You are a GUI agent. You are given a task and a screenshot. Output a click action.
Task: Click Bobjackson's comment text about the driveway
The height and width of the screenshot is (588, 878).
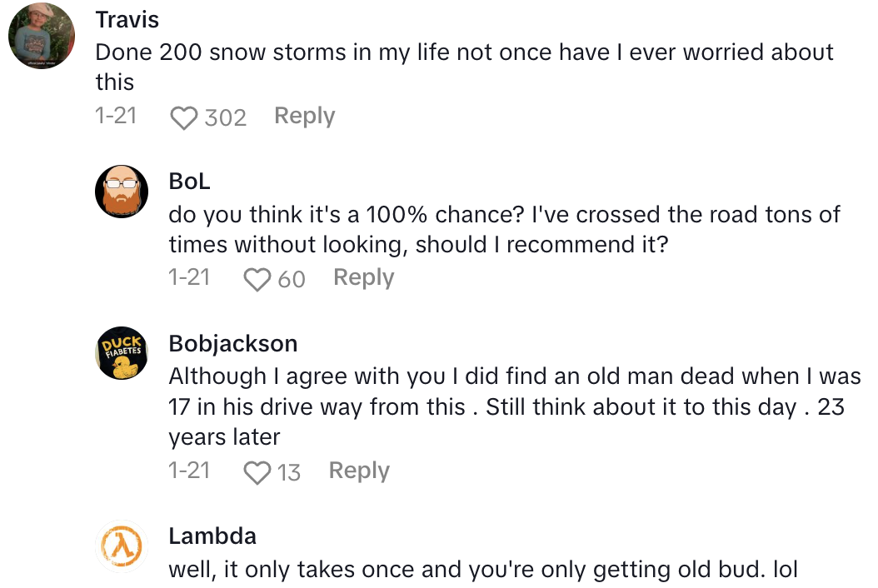pos(514,406)
